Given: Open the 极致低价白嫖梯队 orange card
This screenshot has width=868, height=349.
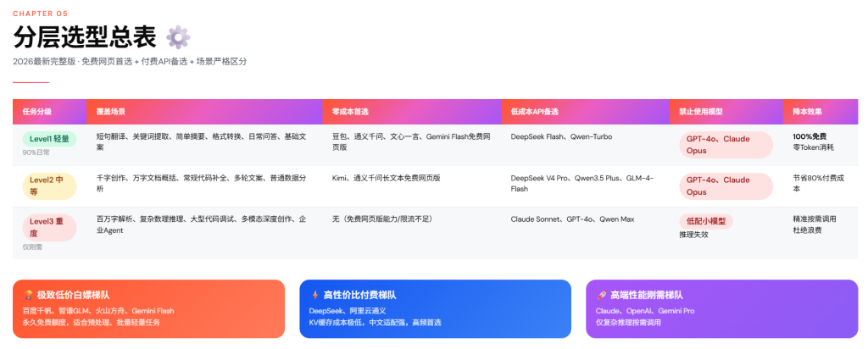Looking at the screenshot, I should pos(148,308).
